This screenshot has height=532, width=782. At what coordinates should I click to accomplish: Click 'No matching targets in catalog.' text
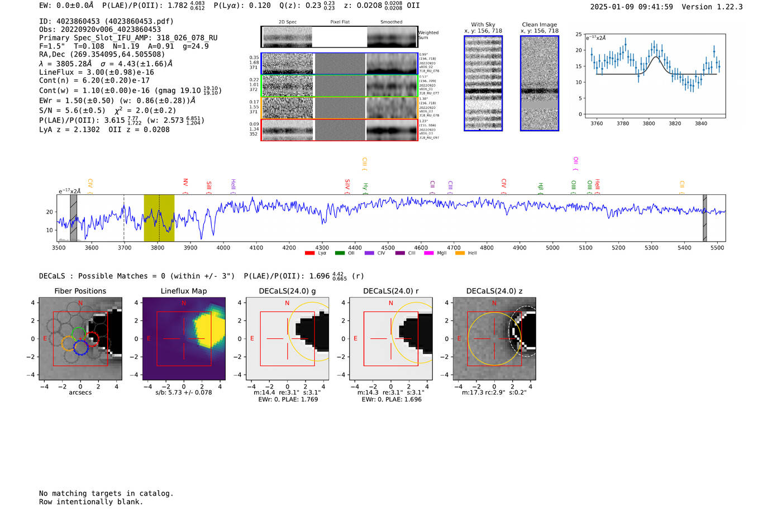point(106,493)
